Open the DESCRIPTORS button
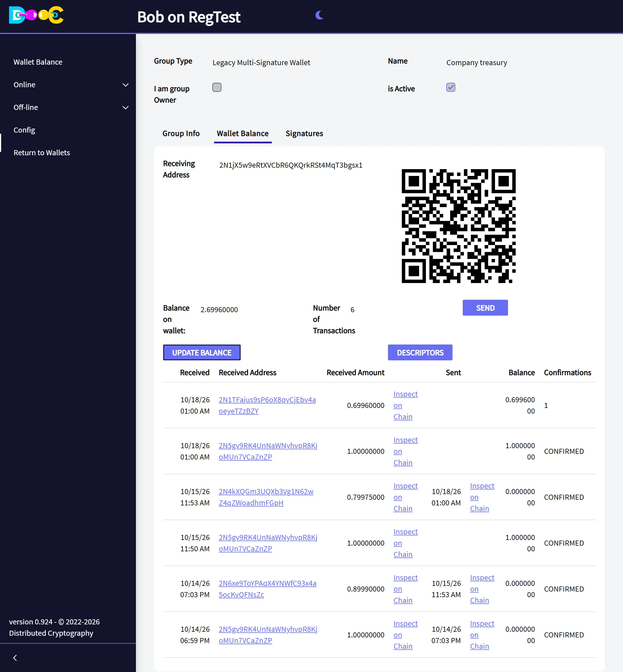Image resolution: width=623 pixels, height=672 pixels. point(420,353)
